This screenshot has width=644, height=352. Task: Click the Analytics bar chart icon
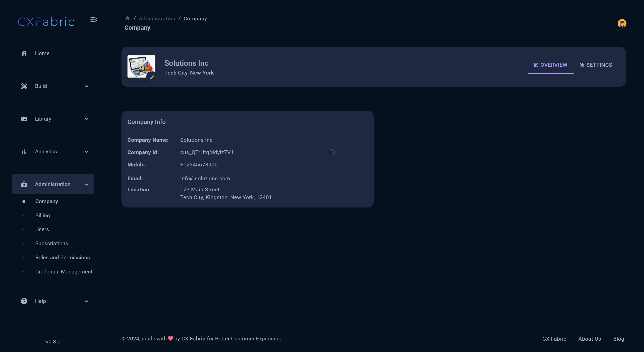pyautogui.click(x=24, y=152)
